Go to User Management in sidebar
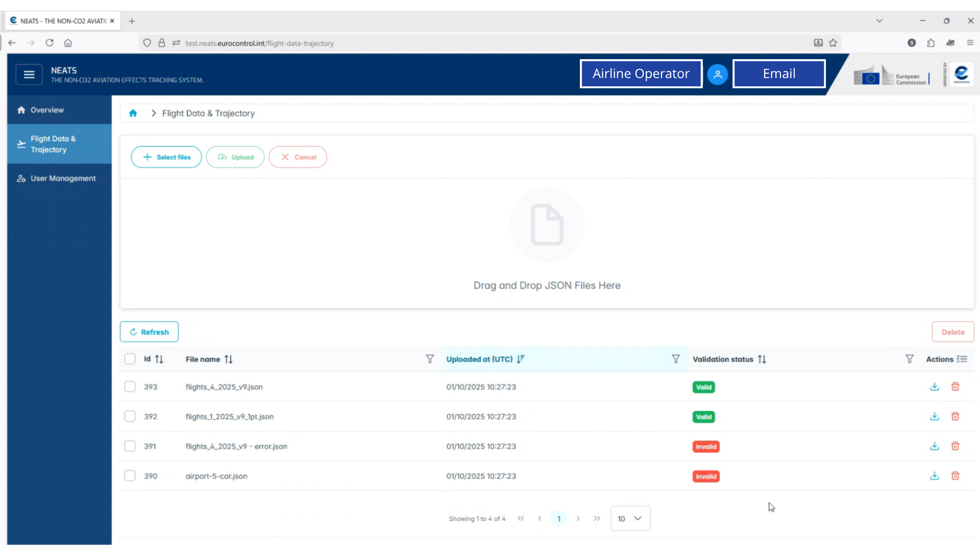 62,179
